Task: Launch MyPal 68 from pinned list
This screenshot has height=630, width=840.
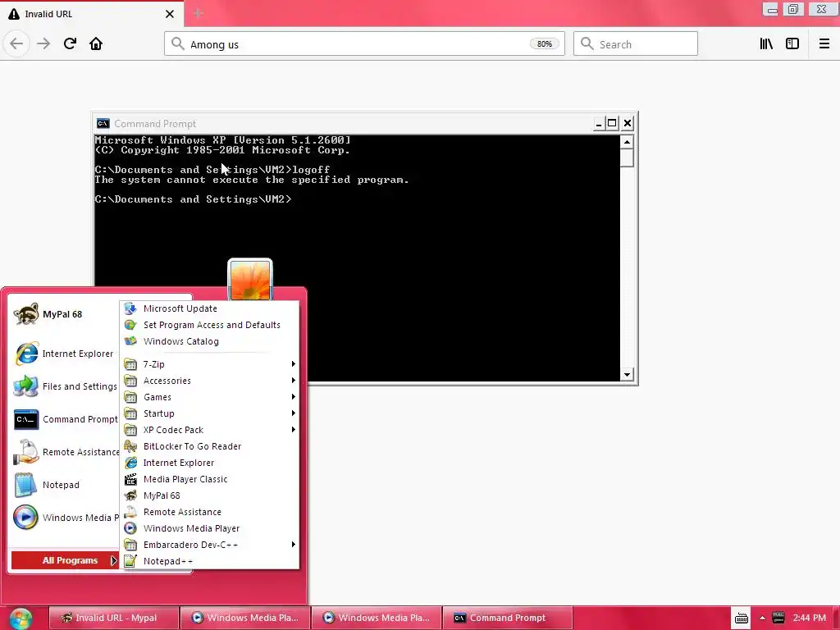Action: point(64,314)
